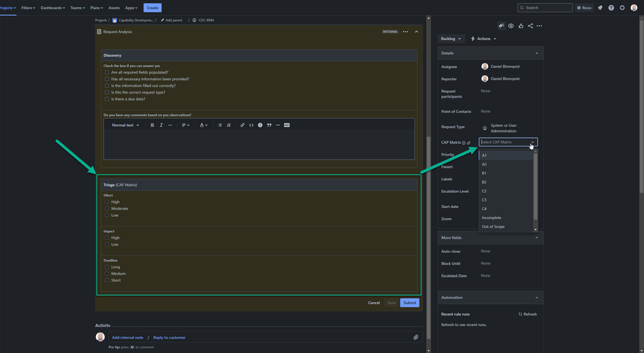This screenshot has width=644, height=353.
Task: Click Add internal note link
Action: click(x=128, y=338)
